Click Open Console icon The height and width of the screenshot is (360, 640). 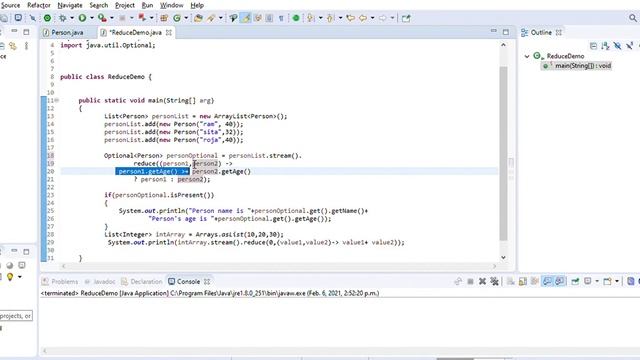click(608, 281)
